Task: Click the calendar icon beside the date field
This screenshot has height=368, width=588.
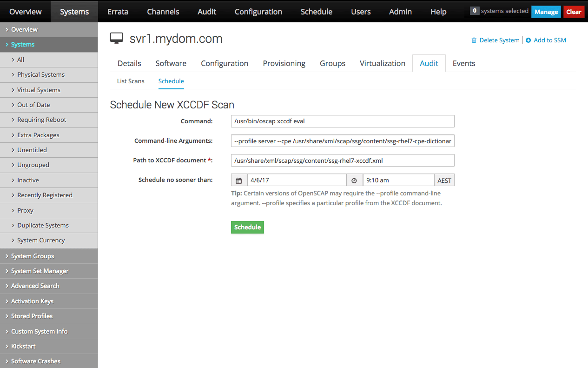Action: [239, 181]
